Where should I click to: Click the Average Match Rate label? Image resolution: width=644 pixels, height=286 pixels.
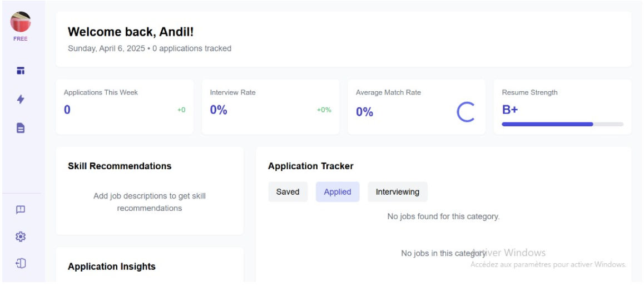pyautogui.click(x=388, y=92)
